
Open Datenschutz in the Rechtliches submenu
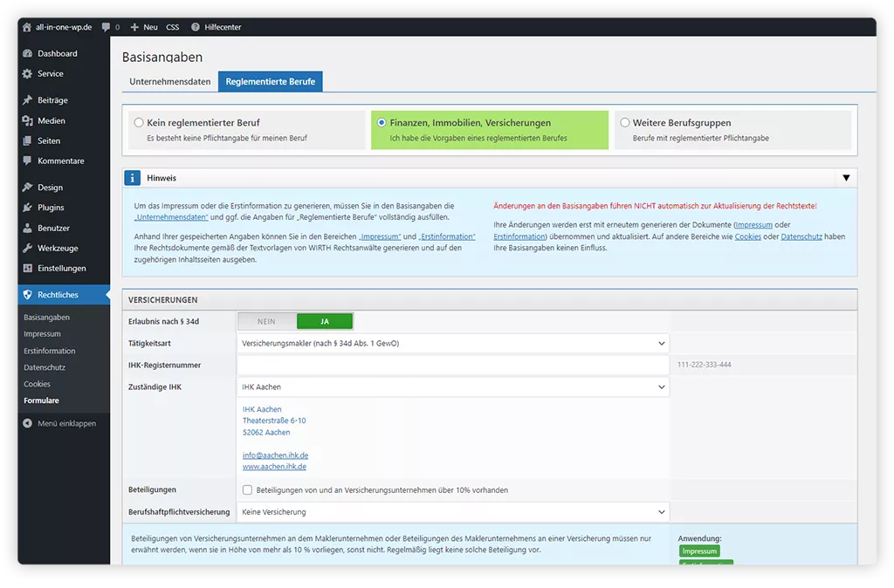coord(45,367)
